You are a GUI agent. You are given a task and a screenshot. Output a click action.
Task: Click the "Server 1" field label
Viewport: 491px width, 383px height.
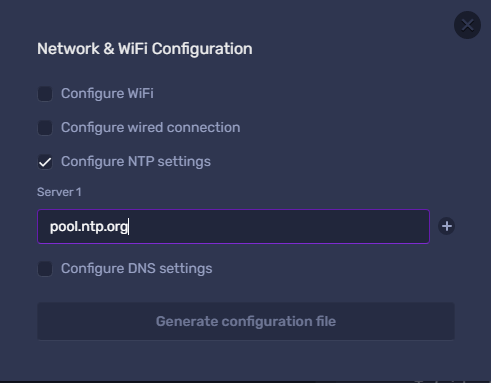point(59,192)
